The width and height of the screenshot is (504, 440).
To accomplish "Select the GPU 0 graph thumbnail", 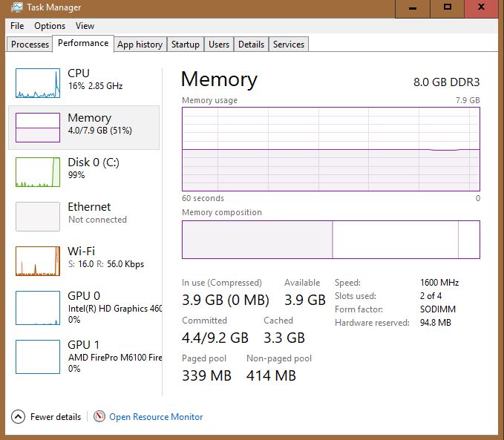I will pos(38,308).
